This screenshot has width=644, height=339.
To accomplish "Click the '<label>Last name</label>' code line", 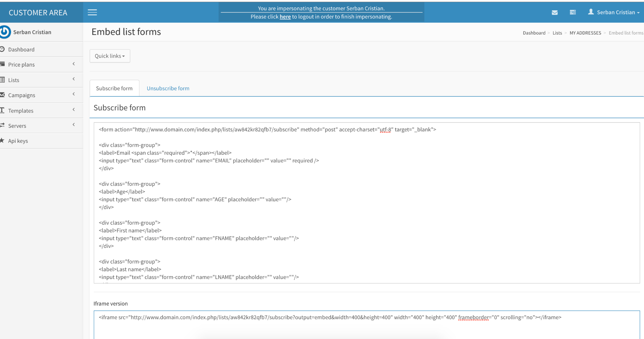I will tap(130, 269).
